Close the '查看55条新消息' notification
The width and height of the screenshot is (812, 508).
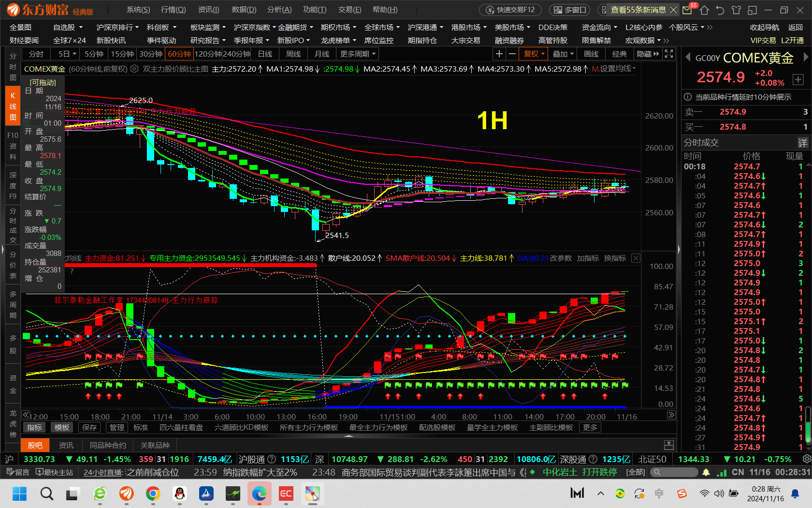pyautogui.click(x=673, y=10)
